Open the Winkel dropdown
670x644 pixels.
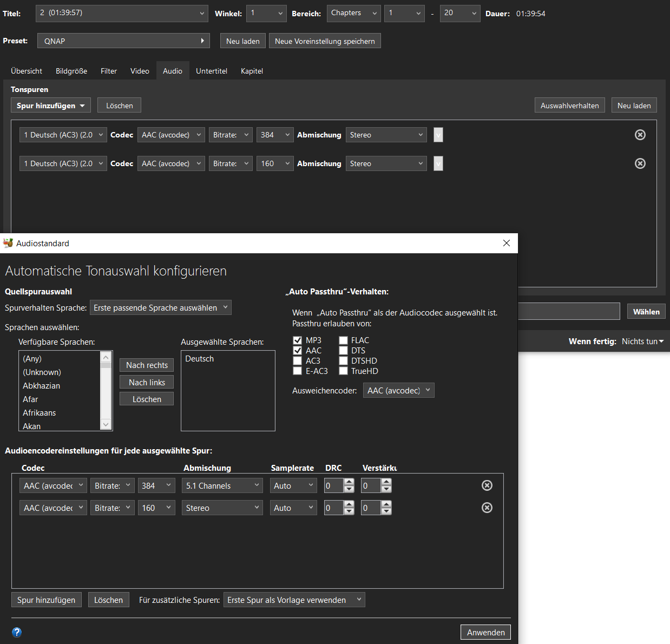[x=266, y=13]
